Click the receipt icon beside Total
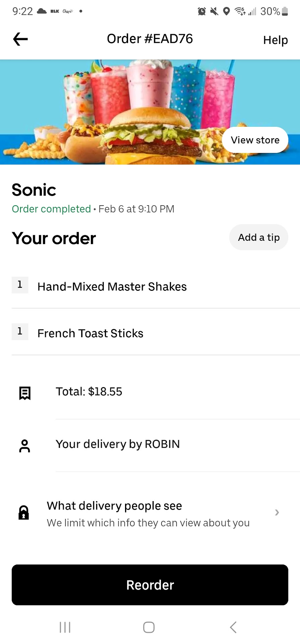Image resolution: width=300 pixels, height=644 pixels. pos(25,393)
